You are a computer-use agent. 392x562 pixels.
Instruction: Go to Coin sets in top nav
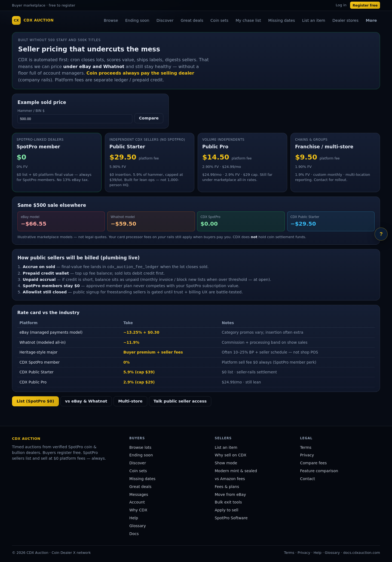coord(219,20)
